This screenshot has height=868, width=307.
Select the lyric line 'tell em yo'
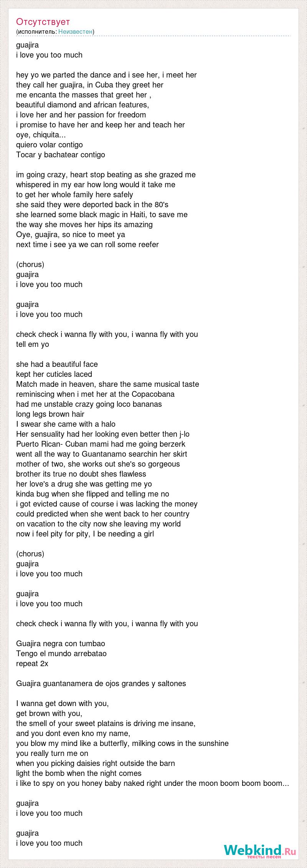click(33, 344)
